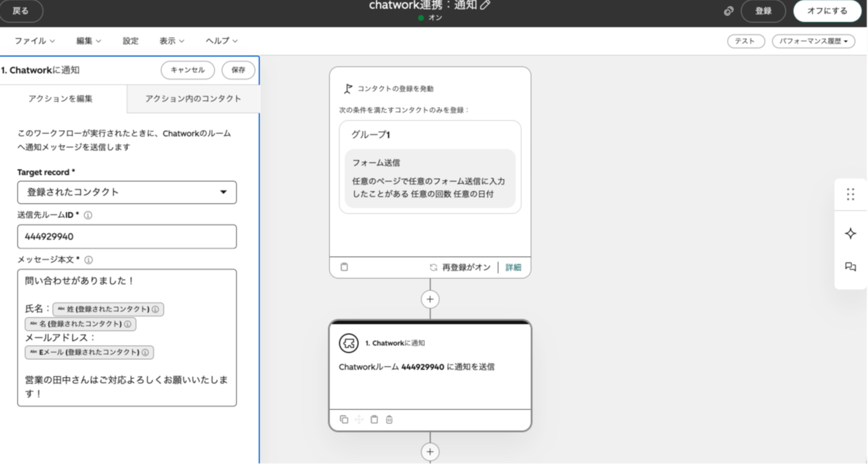Image resolution: width=868 pixels, height=464 pixels.
Task: Click the link icon beside 登録 button
Action: click(x=729, y=11)
